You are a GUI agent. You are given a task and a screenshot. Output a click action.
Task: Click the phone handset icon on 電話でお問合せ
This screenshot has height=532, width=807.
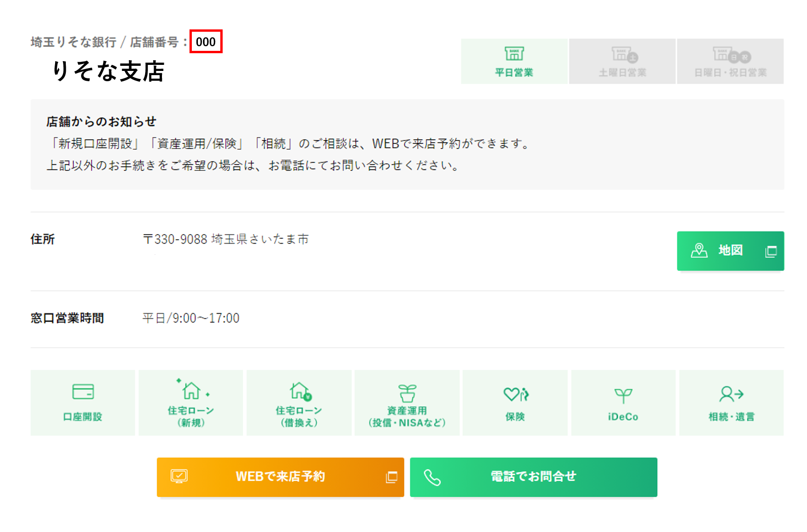(x=432, y=477)
